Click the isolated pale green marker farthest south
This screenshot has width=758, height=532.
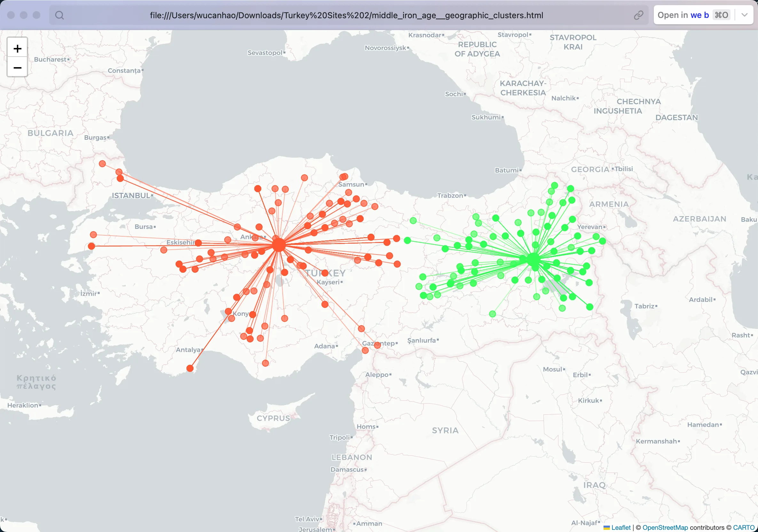pos(493,314)
